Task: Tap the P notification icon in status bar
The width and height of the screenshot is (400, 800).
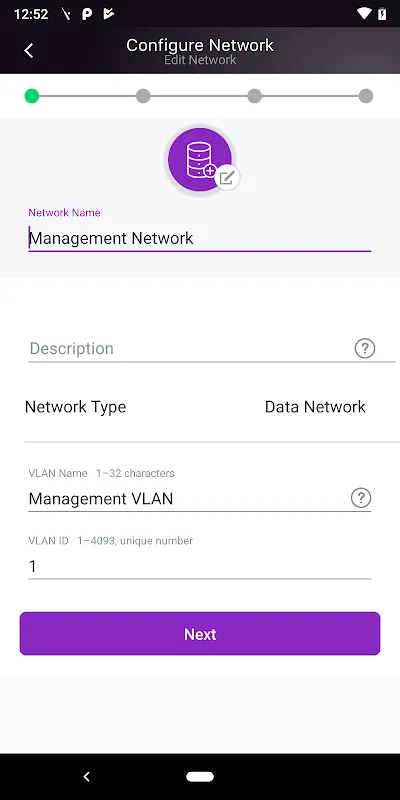Action: (x=87, y=14)
